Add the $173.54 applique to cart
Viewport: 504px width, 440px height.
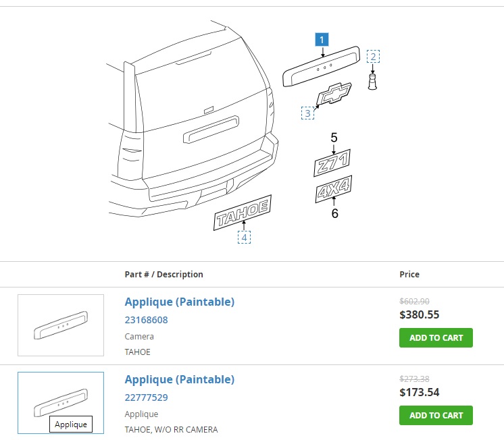point(436,415)
